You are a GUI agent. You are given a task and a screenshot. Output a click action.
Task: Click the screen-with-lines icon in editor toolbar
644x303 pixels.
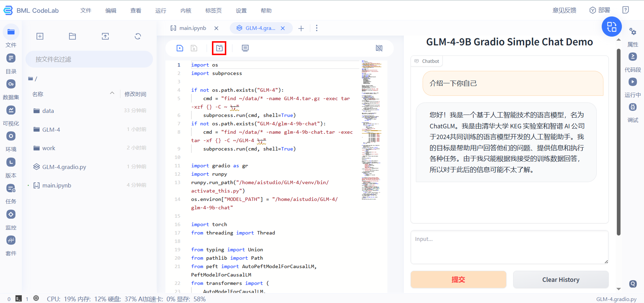(x=245, y=48)
